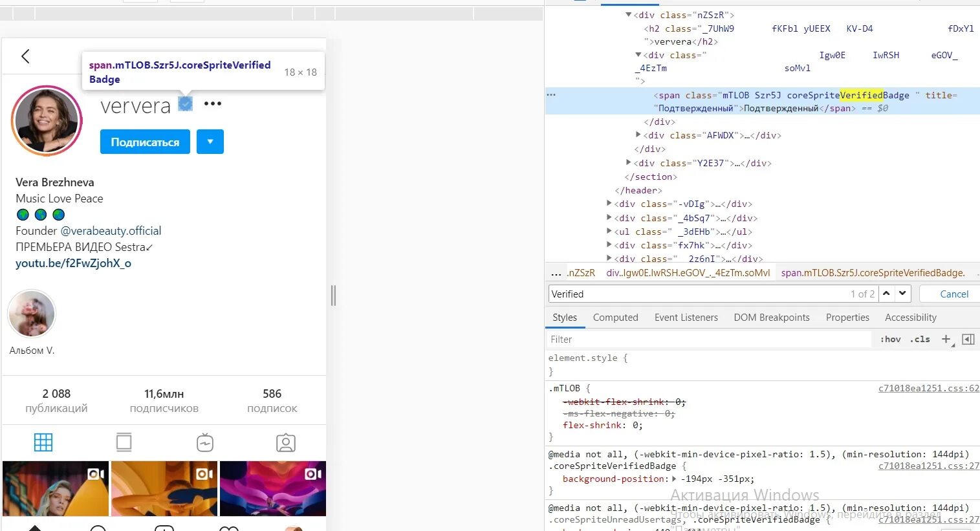Open the suggested accounts dropdown arrow button
The image size is (980, 531).
coord(210,142)
